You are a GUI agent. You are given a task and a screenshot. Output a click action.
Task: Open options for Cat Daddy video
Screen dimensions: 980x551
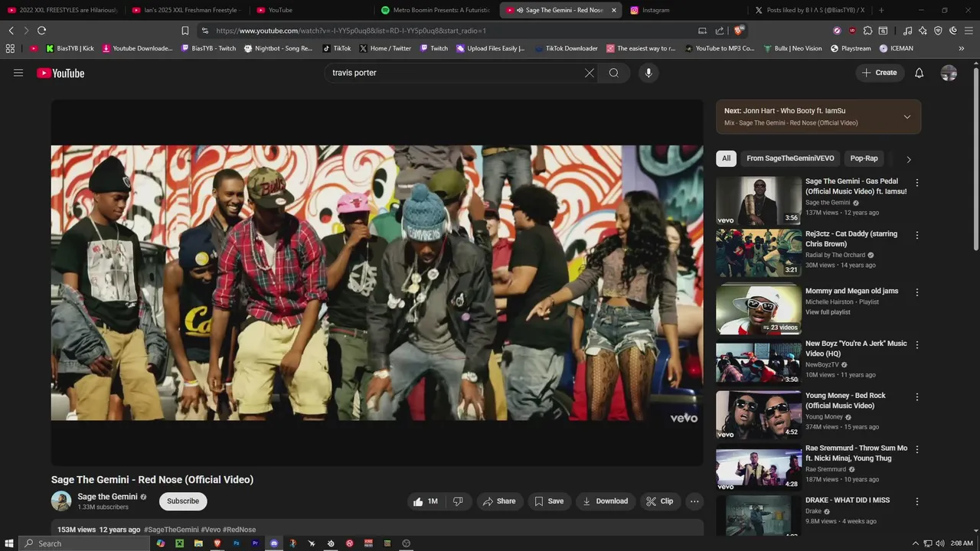point(916,236)
